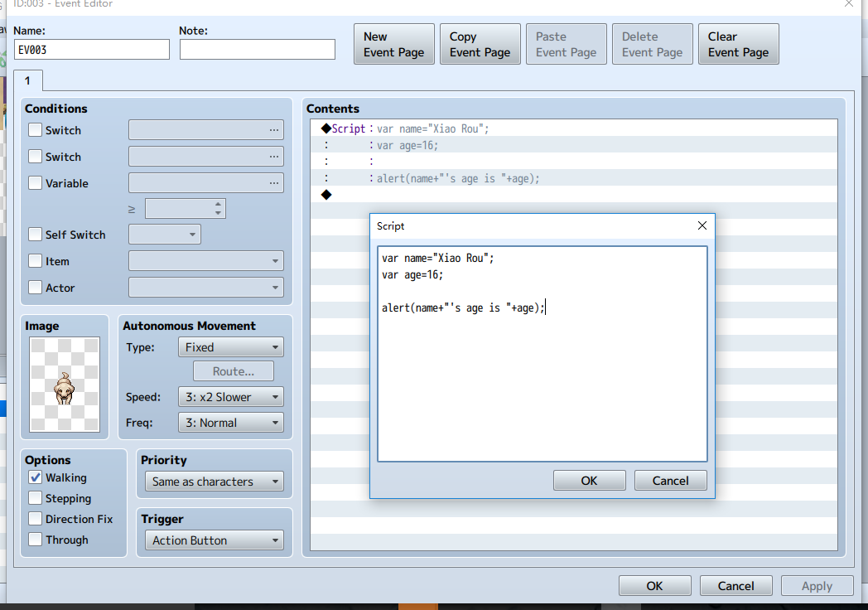Image resolution: width=868 pixels, height=610 pixels.
Task: Check the Actor condition checkbox
Action: pos(35,288)
